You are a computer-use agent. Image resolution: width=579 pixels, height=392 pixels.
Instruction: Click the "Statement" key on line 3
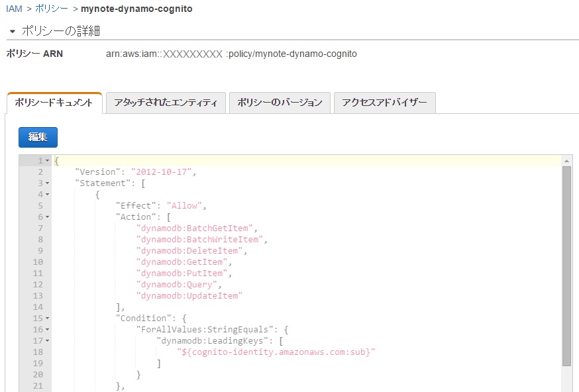click(103, 183)
